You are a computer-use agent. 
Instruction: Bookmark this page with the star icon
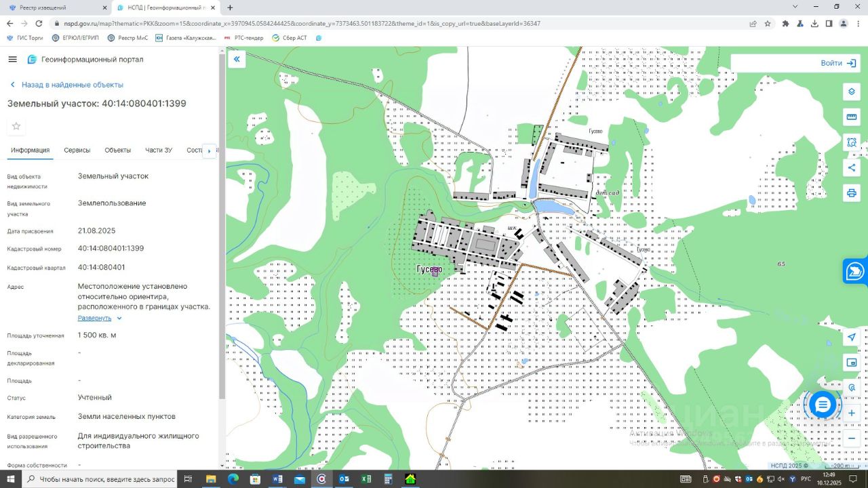coord(768,23)
